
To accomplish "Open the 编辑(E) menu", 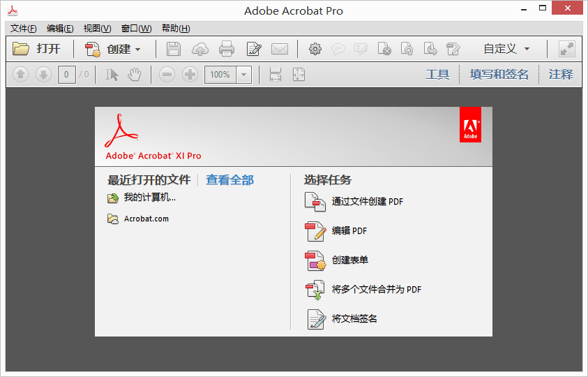I will pos(60,29).
